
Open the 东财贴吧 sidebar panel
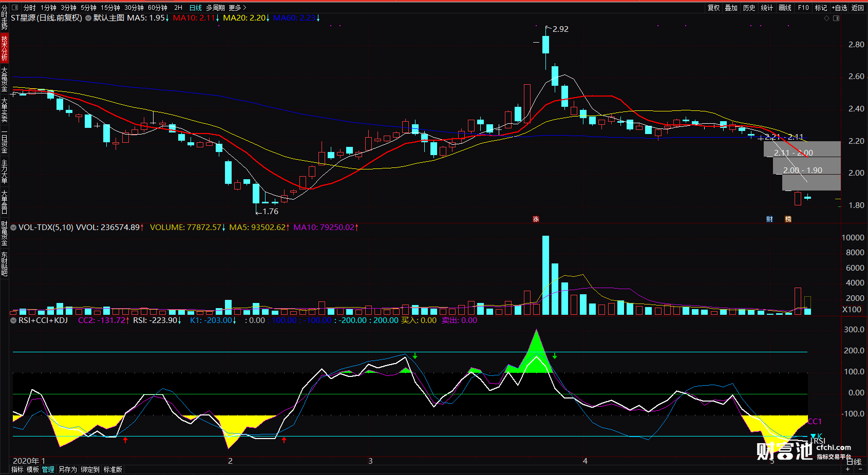pos(4,264)
